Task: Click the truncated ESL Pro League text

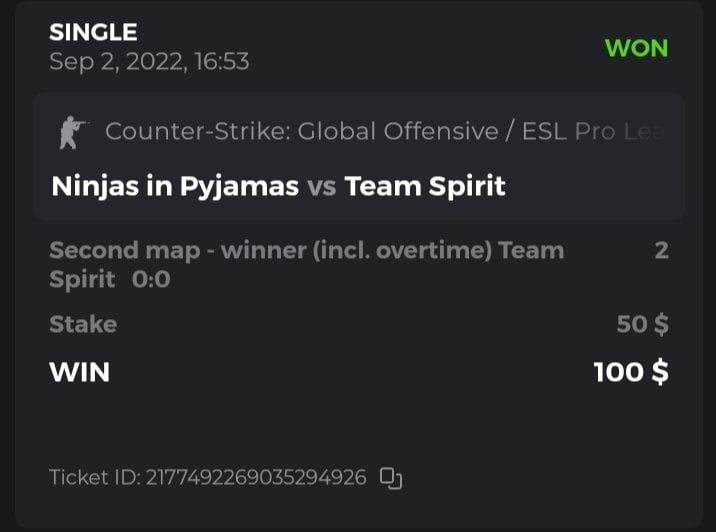Action: (x=592, y=132)
